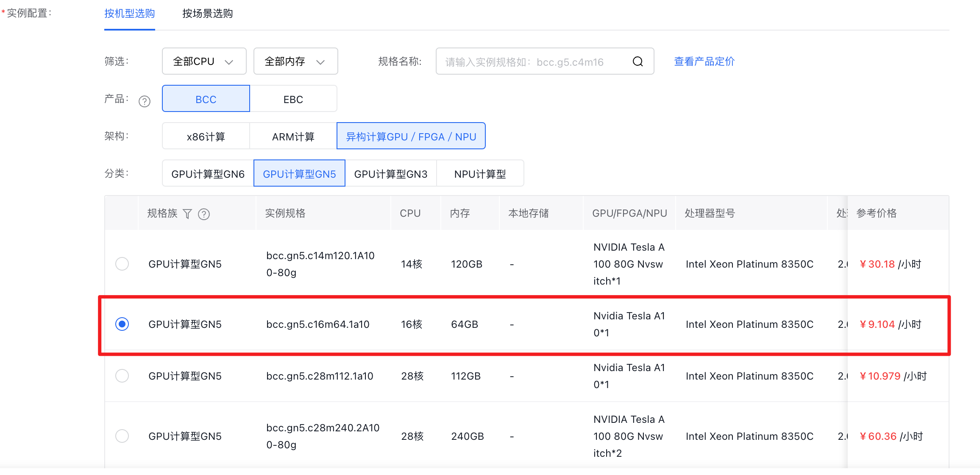Open the 查看产品定价 link
This screenshot has height=475, width=980.
(x=704, y=61)
